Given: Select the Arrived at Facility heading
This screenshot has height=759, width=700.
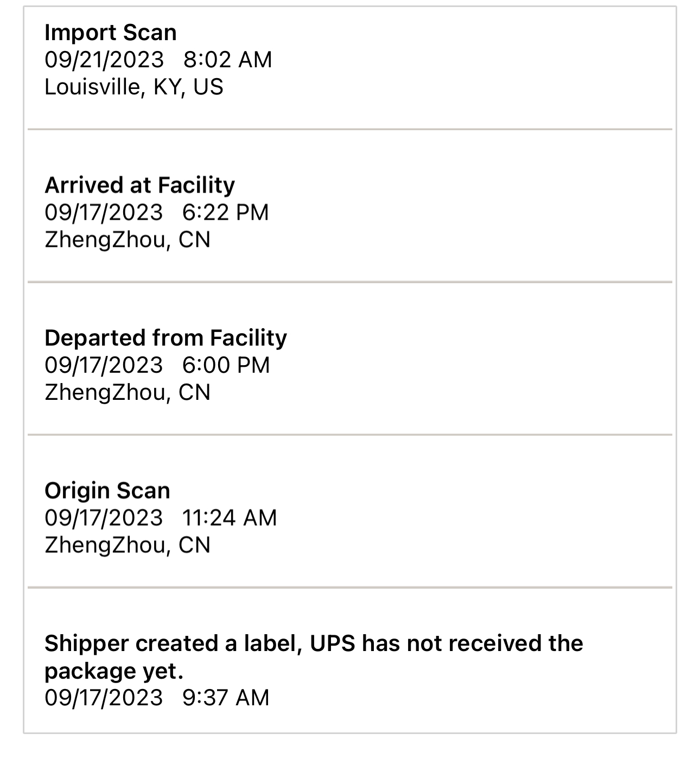Looking at the screenshot, I should pyautogui.click(x=140, y=186).
